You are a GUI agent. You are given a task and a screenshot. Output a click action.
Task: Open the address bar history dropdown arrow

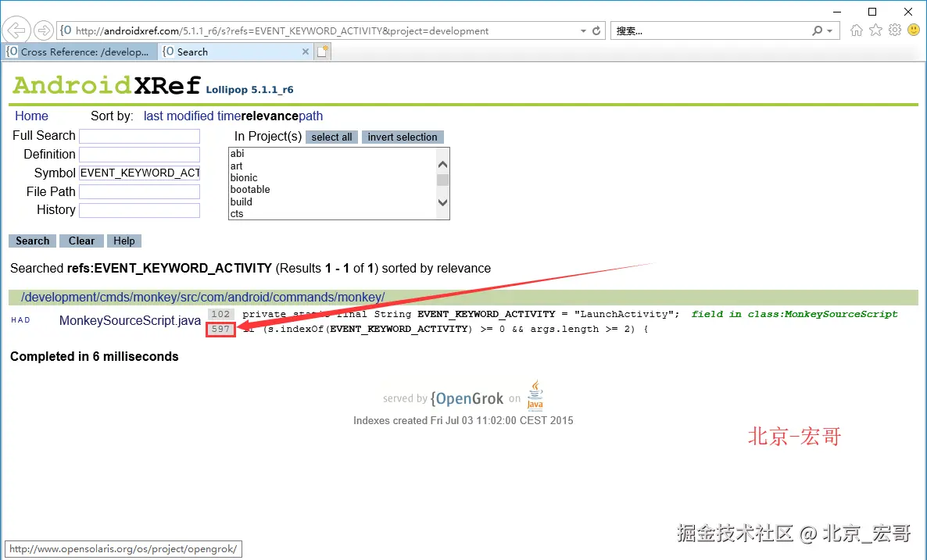(x=583, y=30)
